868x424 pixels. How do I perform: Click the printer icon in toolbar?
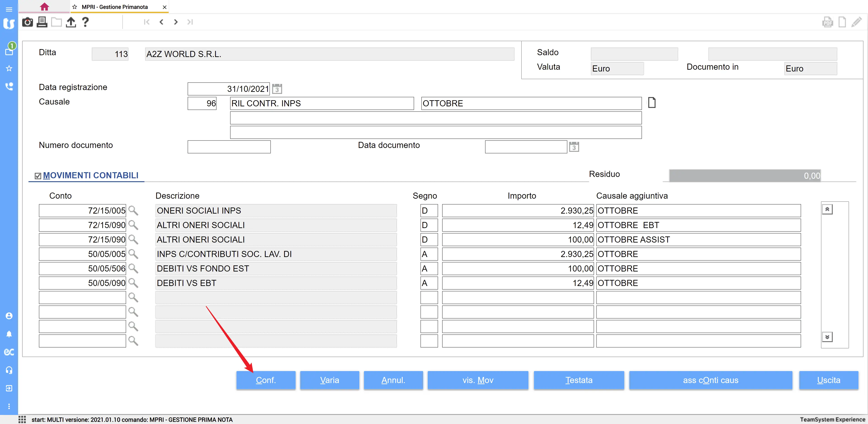coord(42,22)
